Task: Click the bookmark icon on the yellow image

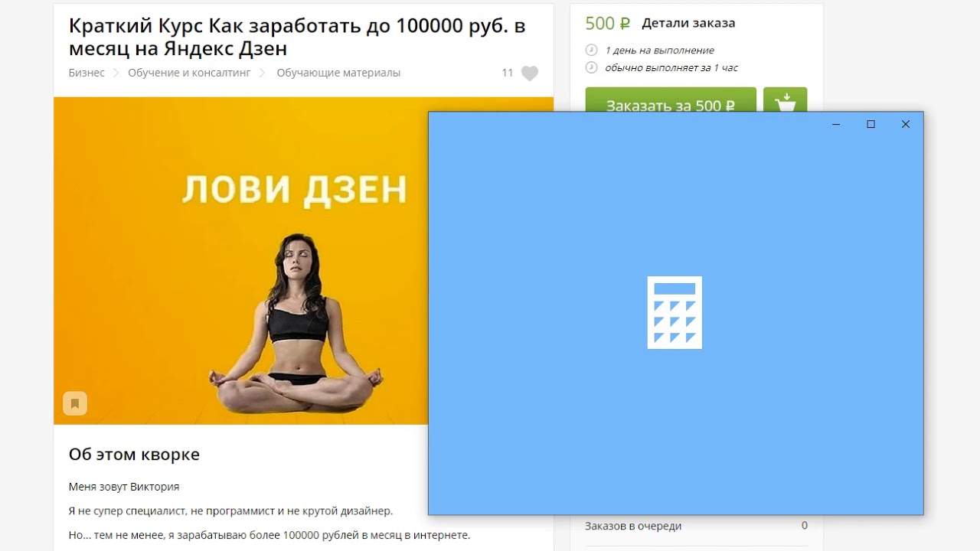Action: coord(75,403)
